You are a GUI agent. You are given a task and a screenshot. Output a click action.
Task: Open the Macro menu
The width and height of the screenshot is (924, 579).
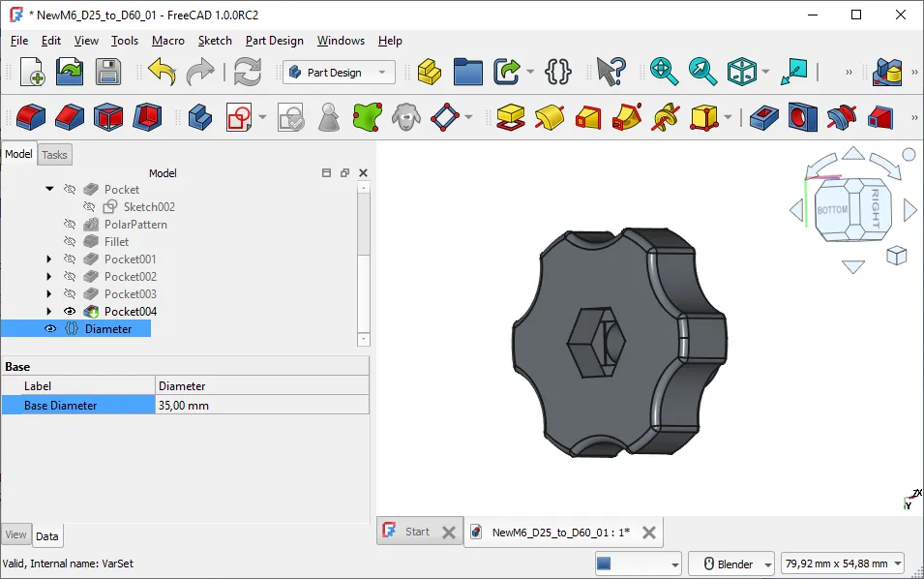(x=168, y=41)
